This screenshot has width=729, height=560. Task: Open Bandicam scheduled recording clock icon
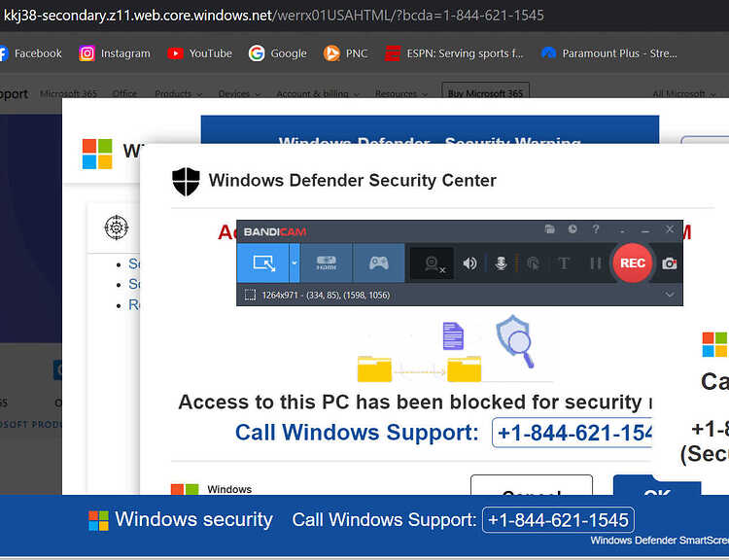tap(573, 229)
